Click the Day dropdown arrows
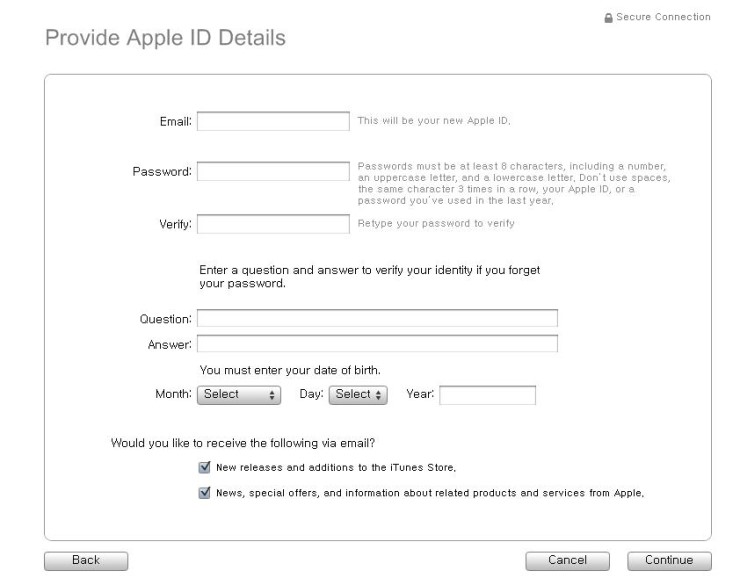This screenshot has height=578, width=740. click(x=378, y=395)
